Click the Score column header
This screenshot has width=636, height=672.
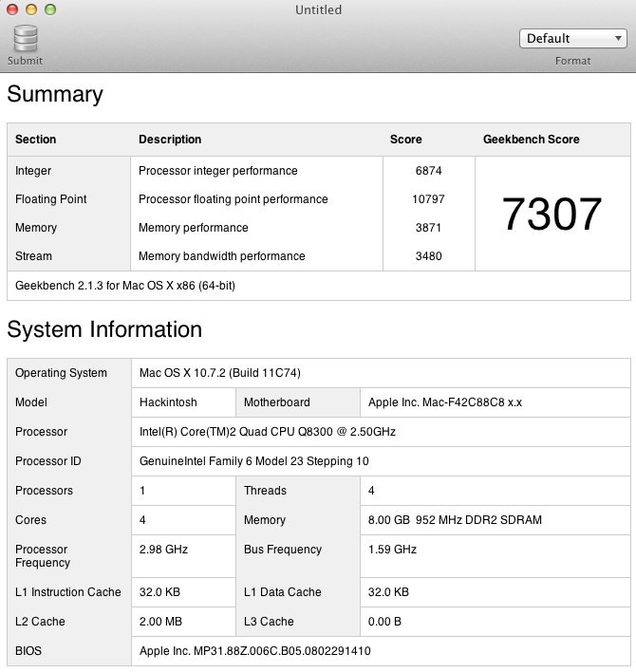click(406, 140)
